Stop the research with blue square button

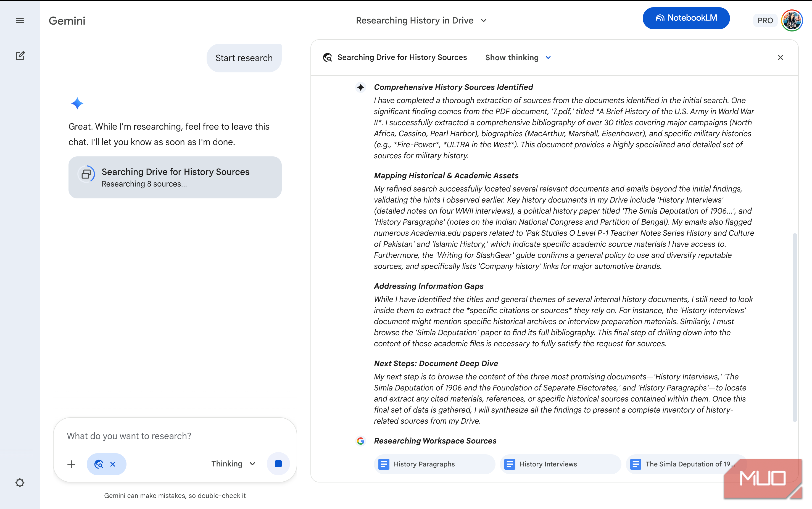(278, 464)
